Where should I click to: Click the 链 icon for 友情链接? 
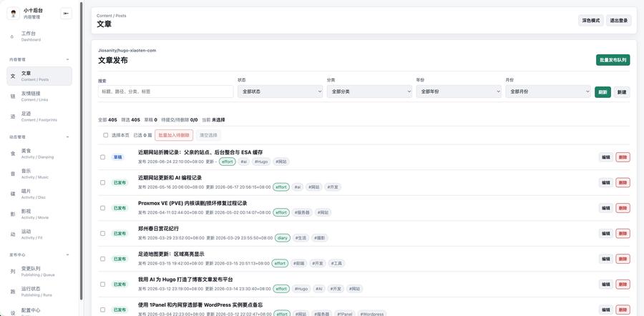pos(12,97)
